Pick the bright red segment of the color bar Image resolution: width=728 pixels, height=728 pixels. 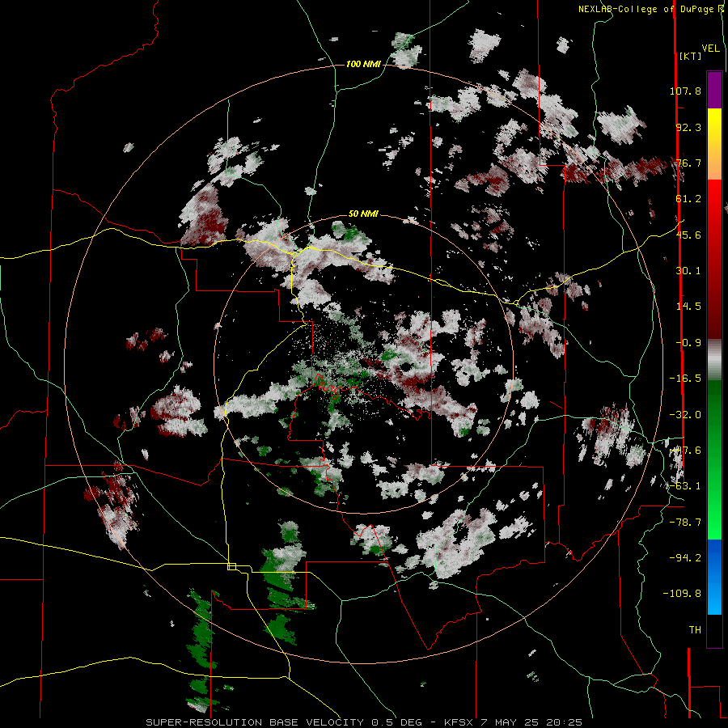714,205
